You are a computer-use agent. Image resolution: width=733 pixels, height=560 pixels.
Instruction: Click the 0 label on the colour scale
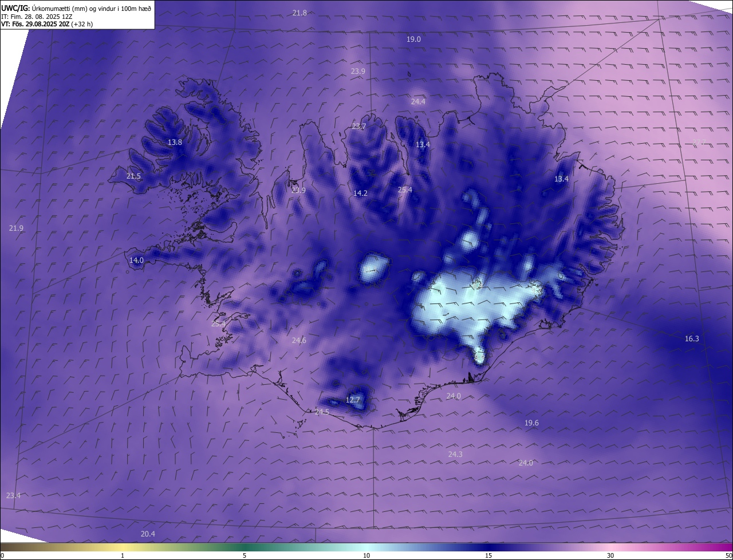coord(2,555)
